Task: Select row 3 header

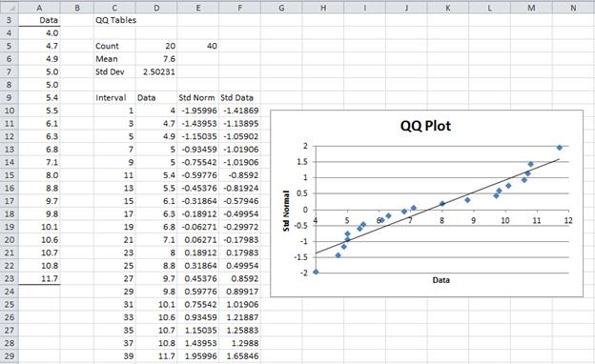Action: click(x=10, y=20)
